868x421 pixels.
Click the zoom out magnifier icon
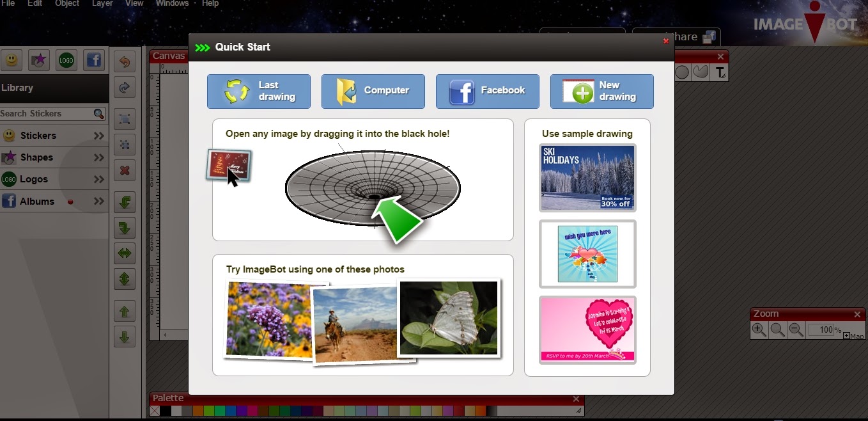click(x=796, y=330)
